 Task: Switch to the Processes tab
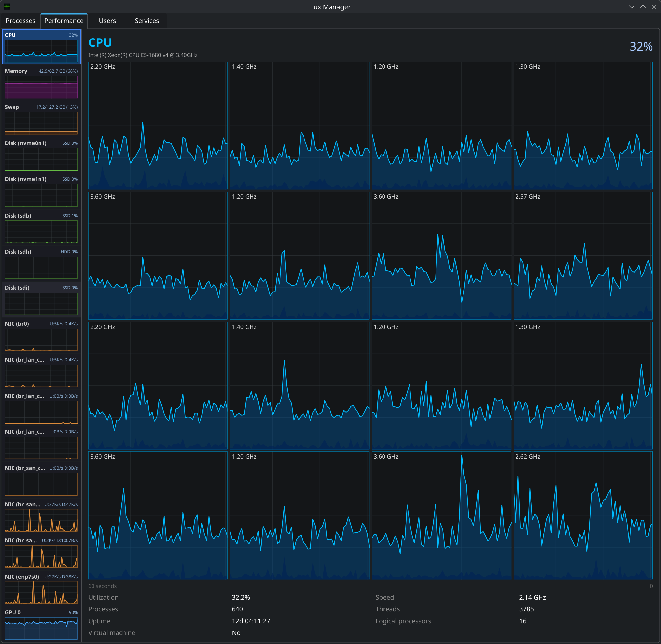click(20, 21)
